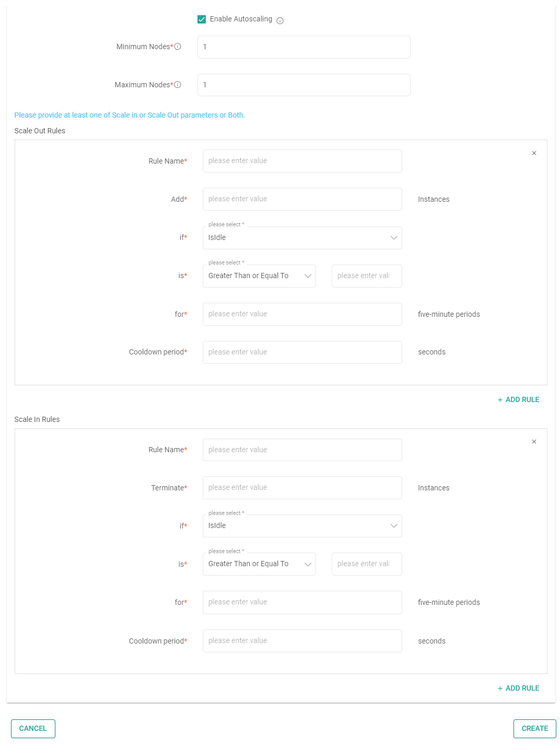Viewport: 560px width, 745px height.
Task: Remove the Scale Out rule using its X icon
Action: tap(534, 153)
